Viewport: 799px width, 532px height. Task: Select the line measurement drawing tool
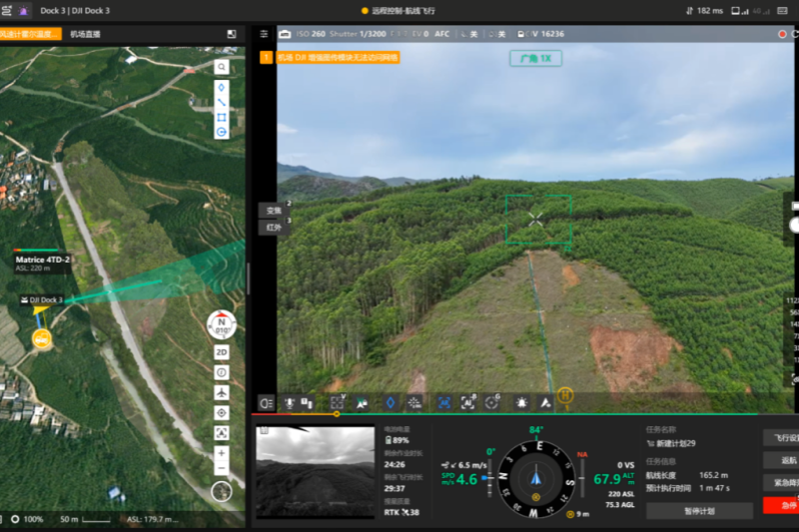point(222,101)
